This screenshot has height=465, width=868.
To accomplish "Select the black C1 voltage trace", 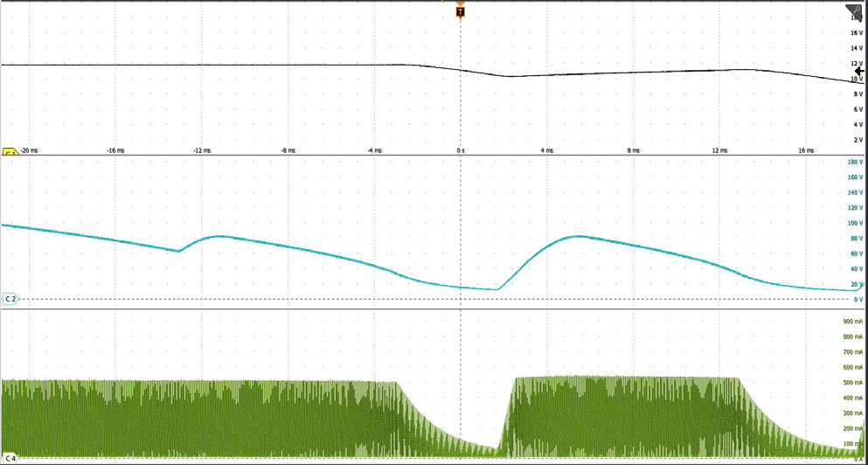I will [x=219, y=65].
